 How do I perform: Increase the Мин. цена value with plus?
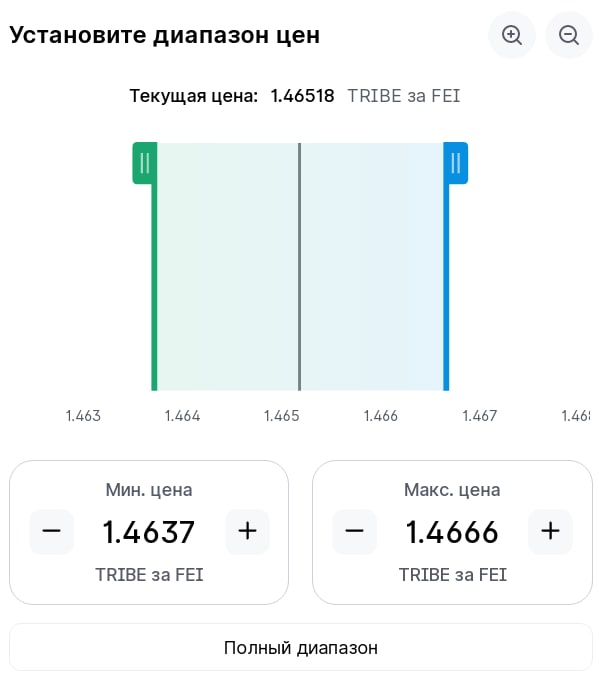coord(247,531)
